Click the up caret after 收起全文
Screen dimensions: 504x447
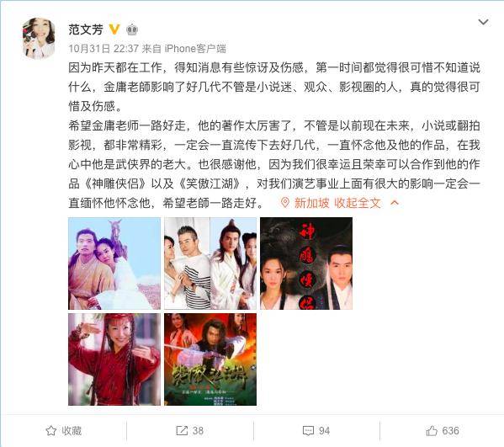(x=395, y=203)
